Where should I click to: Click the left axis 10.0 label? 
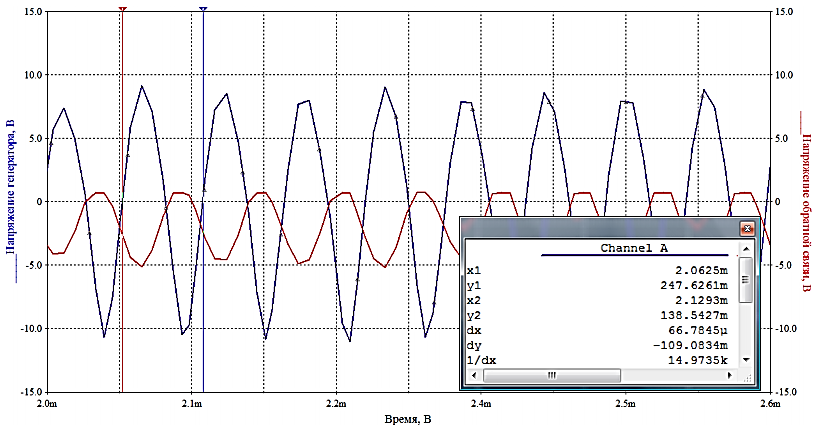coord(34,75)
